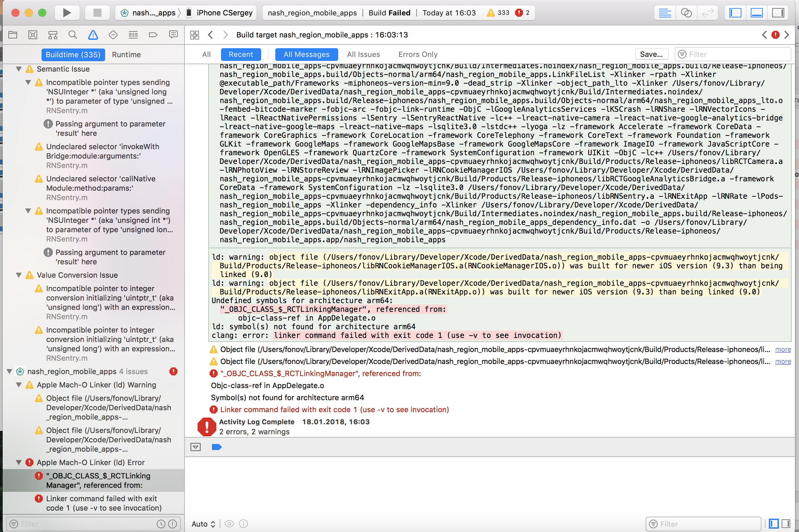Open the Report navigator speech icon
Image resolution: width=799 pixels, height=532 pixels.
click(x=173, y=34)
